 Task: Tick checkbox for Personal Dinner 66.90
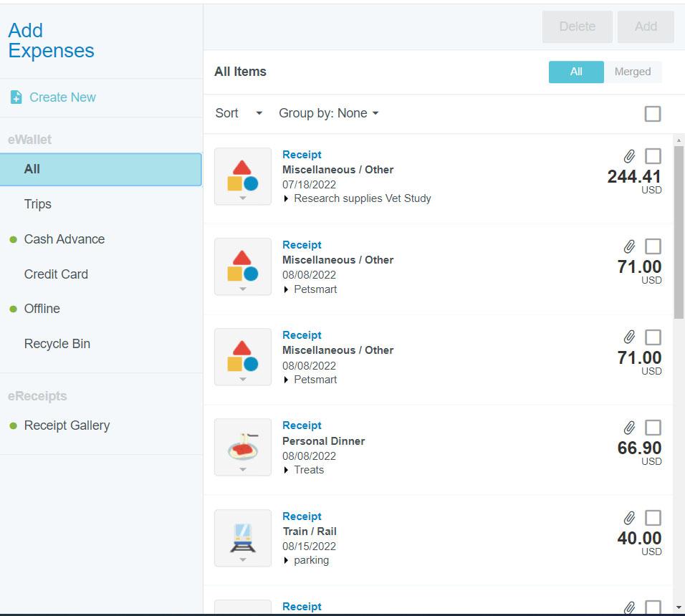[x=653, y=428]
